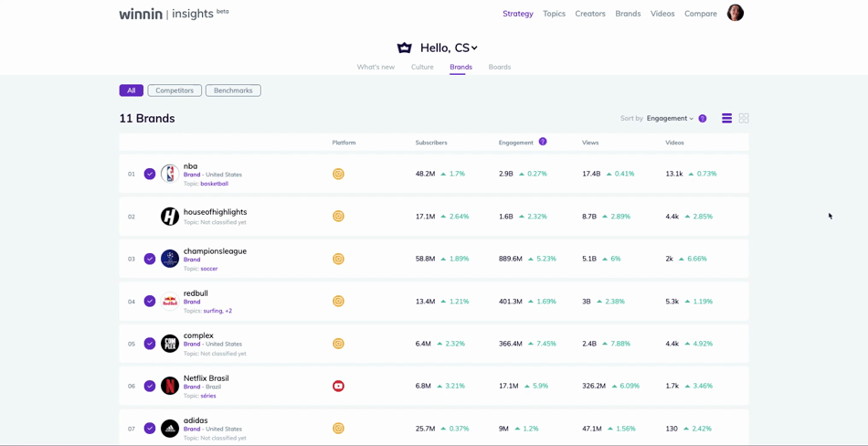Open the adidas logo
This screenshot has width=868, height=446.
[170, 429]
